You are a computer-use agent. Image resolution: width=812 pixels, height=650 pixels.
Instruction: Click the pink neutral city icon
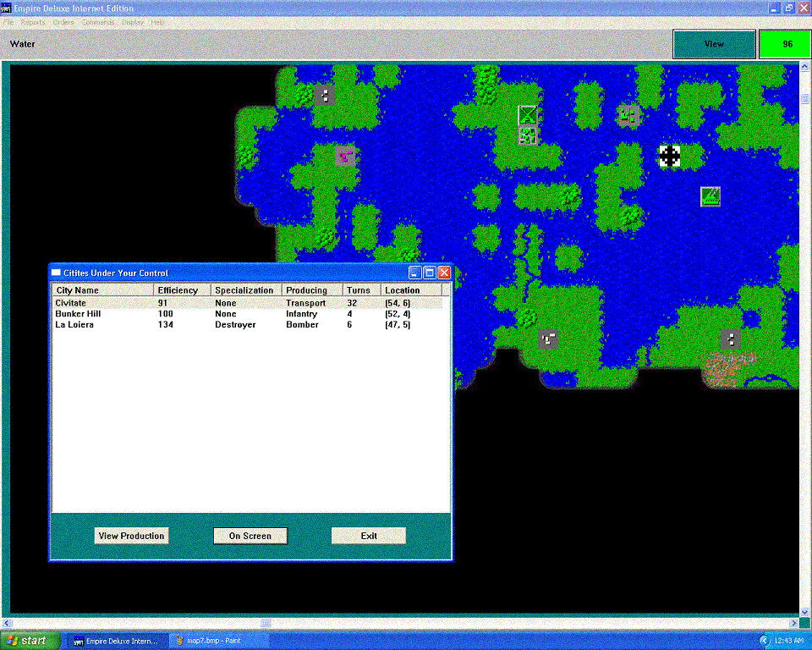[344, 156]
